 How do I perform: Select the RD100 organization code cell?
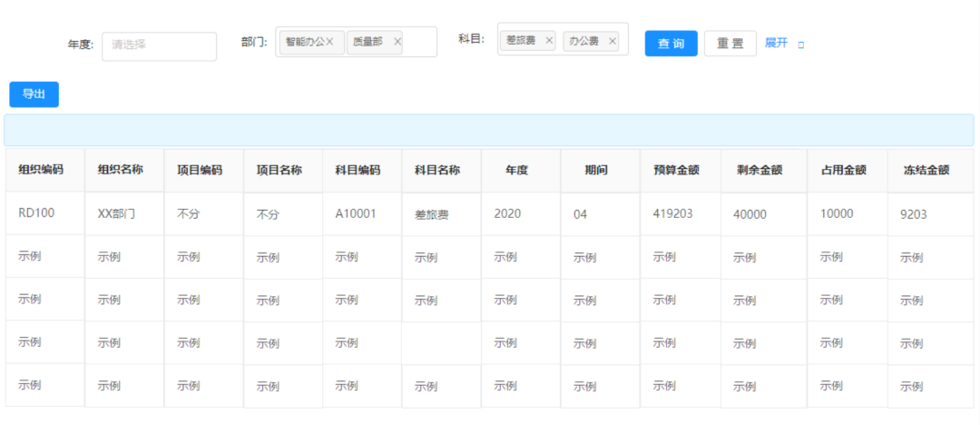coord(36,213)
